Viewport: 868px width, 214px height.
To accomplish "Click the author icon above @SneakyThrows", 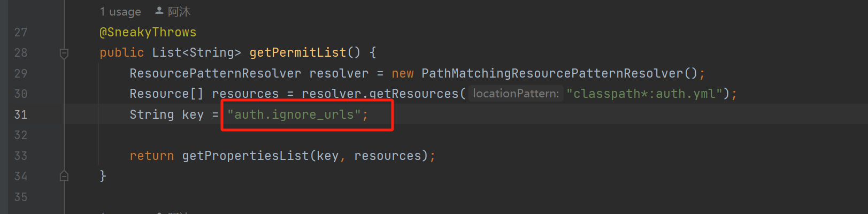I will (x=159, y=11).
